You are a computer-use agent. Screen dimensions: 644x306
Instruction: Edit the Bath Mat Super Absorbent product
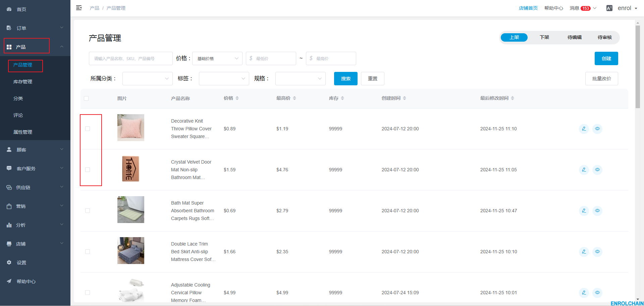pos(584,211)
